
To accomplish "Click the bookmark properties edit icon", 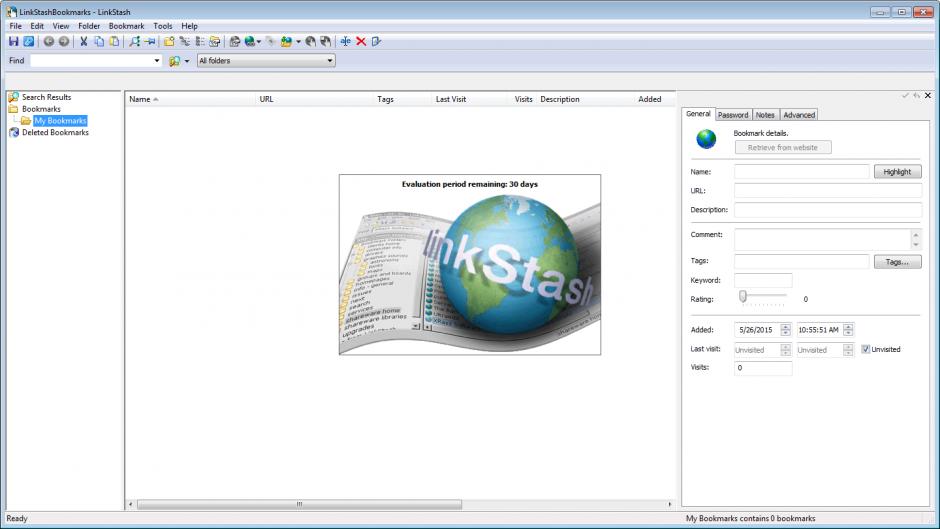I will tap(376, 41).
